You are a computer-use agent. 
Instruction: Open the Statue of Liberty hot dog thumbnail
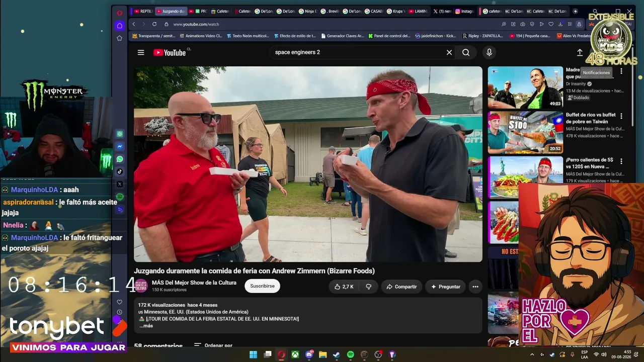(525, 177)
